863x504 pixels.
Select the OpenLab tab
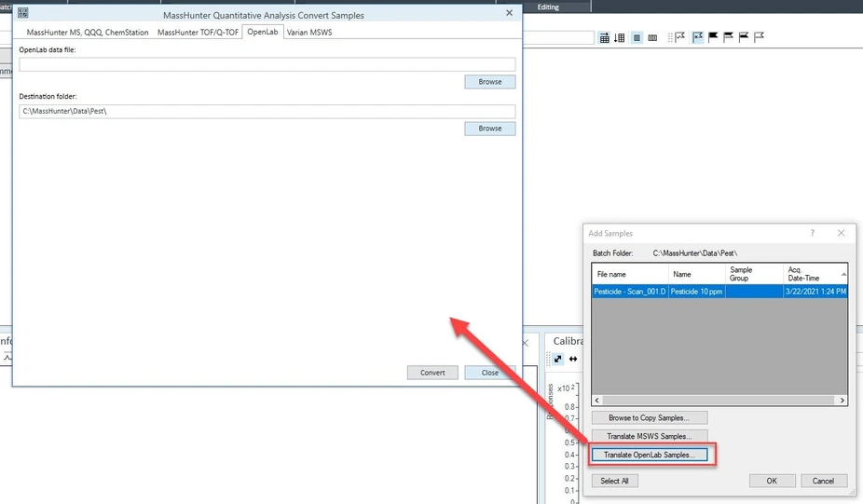point(263,32)
